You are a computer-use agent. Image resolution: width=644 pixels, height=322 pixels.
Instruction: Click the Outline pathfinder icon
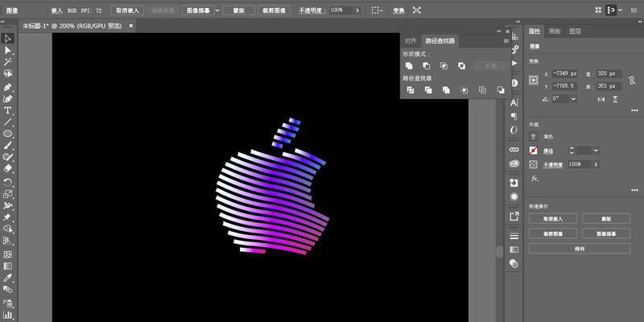tap(482, 90)
